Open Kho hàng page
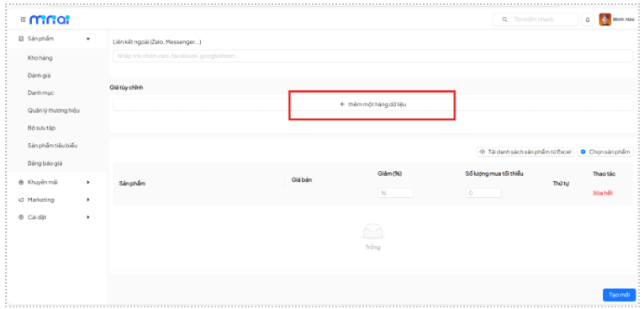 (x=40, y=58)
